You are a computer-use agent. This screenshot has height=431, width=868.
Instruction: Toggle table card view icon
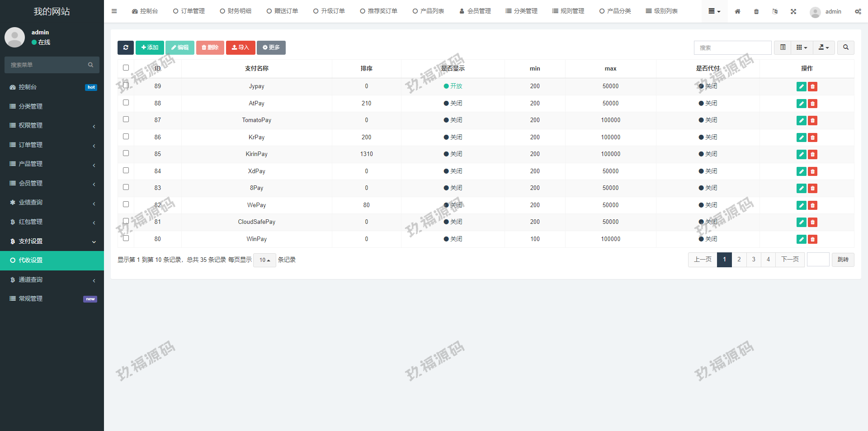tap(783, 47)
